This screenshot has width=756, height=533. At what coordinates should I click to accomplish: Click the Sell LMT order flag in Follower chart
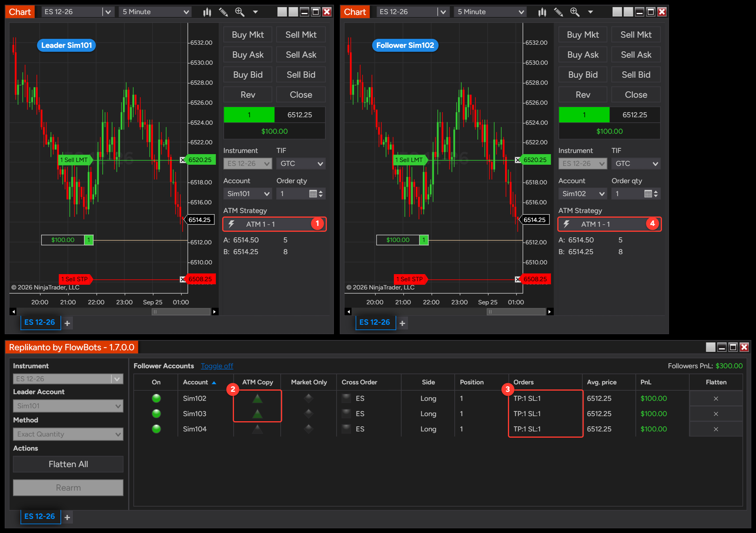point(410,160)
